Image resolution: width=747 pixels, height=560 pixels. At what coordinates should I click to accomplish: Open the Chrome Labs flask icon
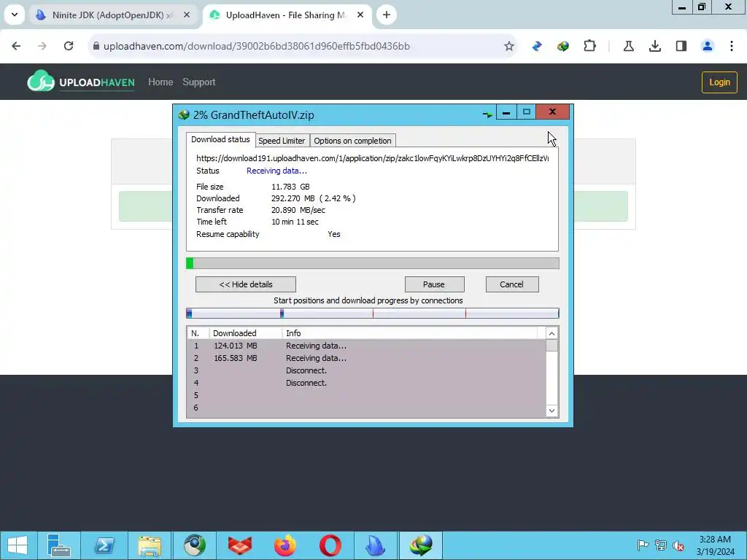click(x=628, y=46)
